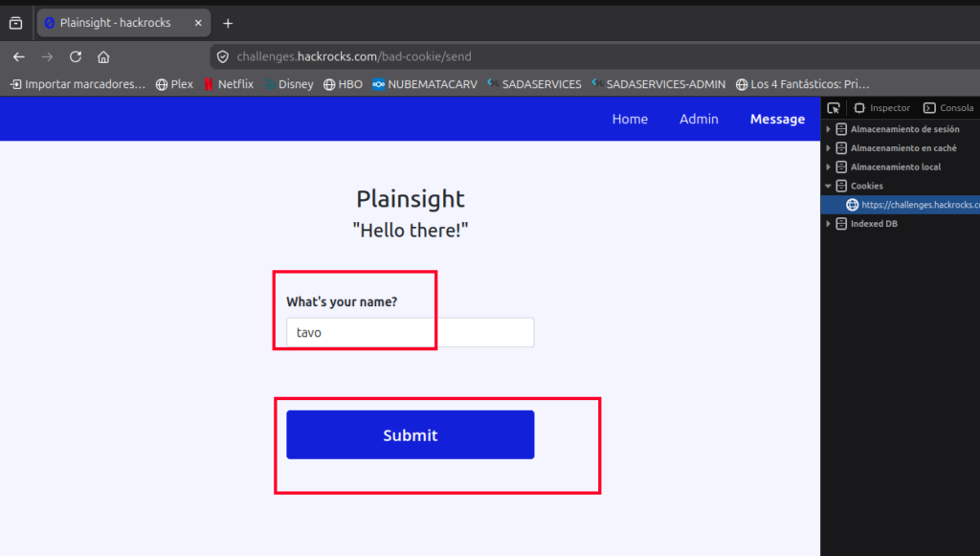Expand Almacenamiento en caché tree node
The height and width of the screenshot is (556, 980).
828,148
